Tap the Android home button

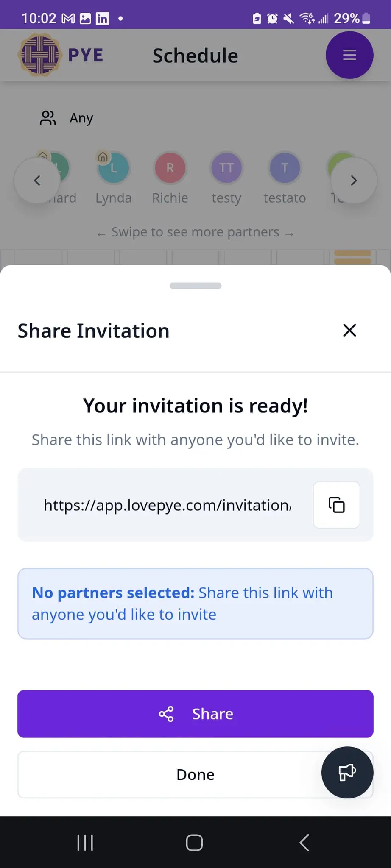195,843
